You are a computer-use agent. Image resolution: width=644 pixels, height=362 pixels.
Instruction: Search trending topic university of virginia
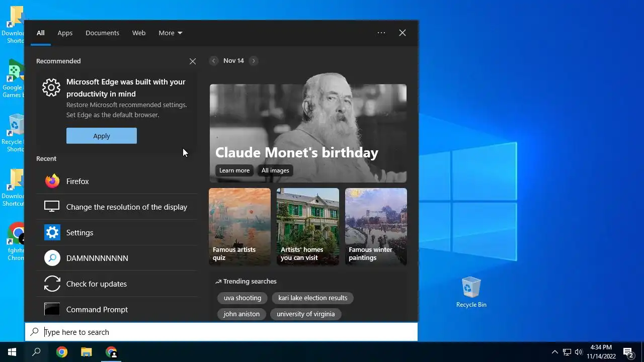[305, 314]
